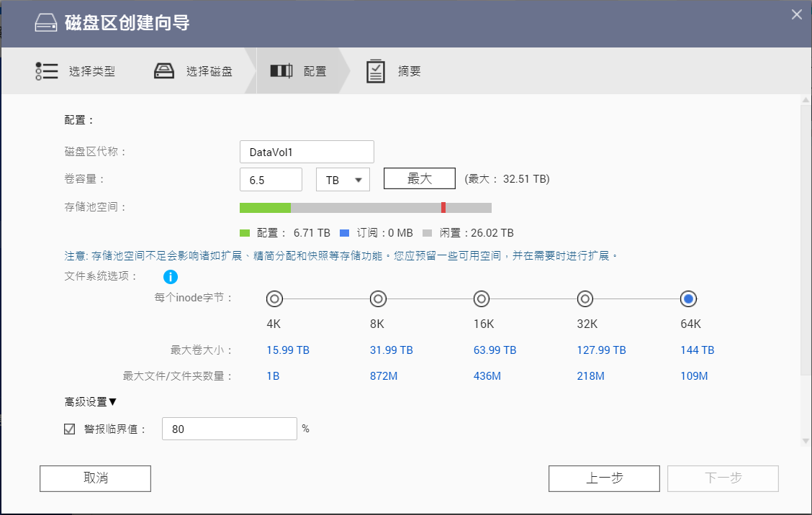Screen dimensions: 812x515
Task: Choose the 32K bytes per inode option
Action: (x=585, y=298)
